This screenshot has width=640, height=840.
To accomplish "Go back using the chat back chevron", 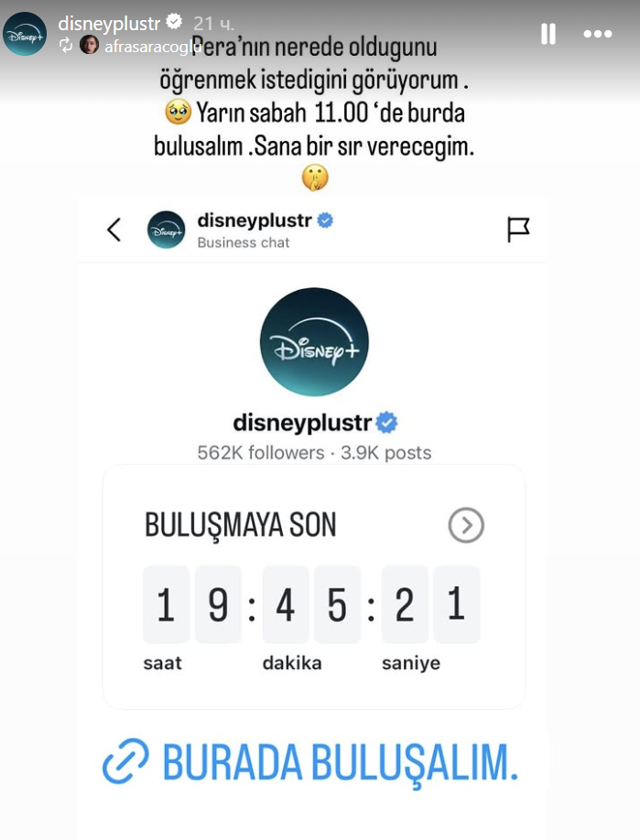I will pyautogui.click(x=114, y=231).
